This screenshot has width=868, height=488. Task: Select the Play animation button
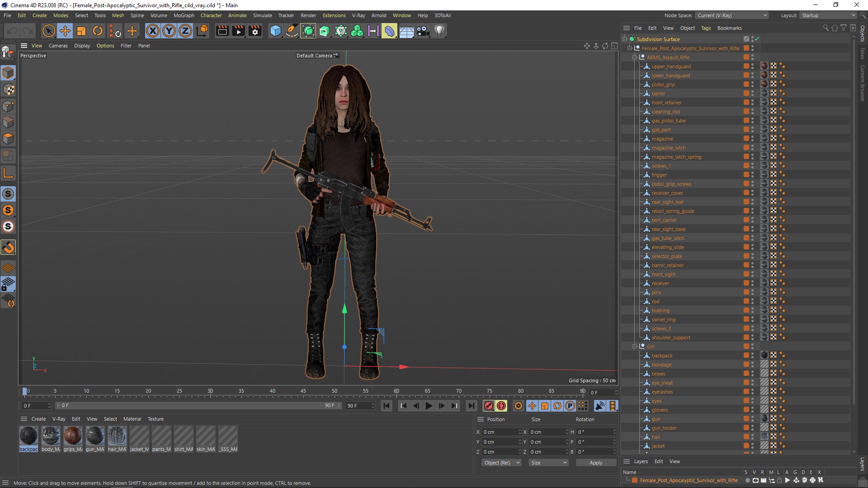(429, 406)
